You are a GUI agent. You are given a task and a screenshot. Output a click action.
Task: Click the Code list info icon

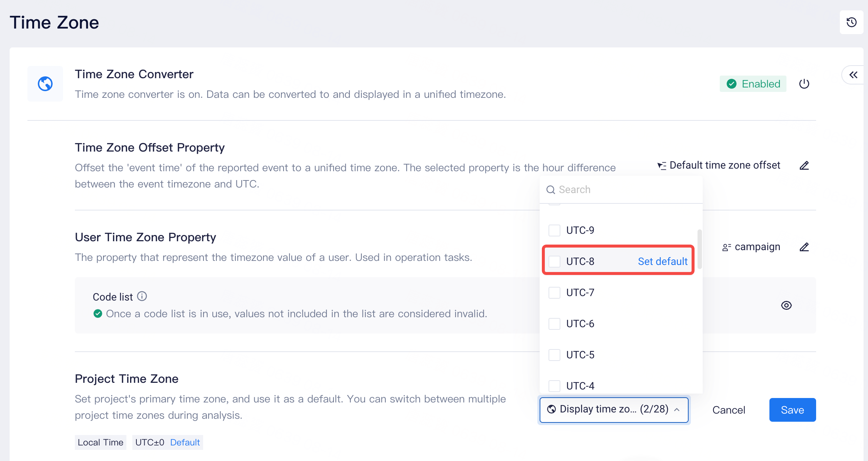pos(142,296)
